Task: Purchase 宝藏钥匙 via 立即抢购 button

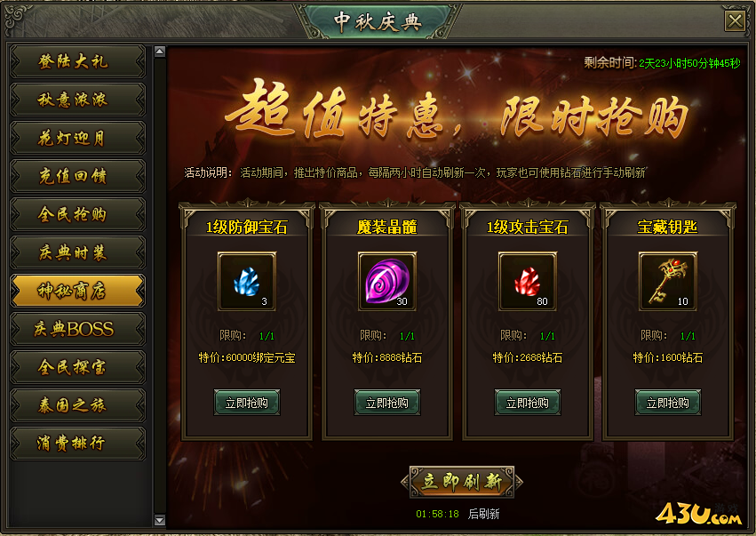Action: click(668, 403)
